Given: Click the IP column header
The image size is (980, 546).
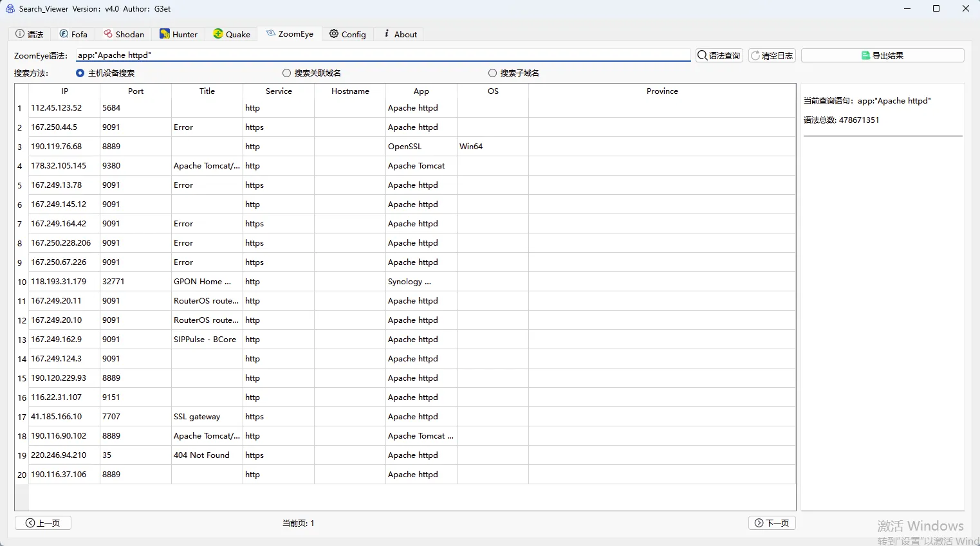Looking at the screenshot, I should click(x=64, y=91).
